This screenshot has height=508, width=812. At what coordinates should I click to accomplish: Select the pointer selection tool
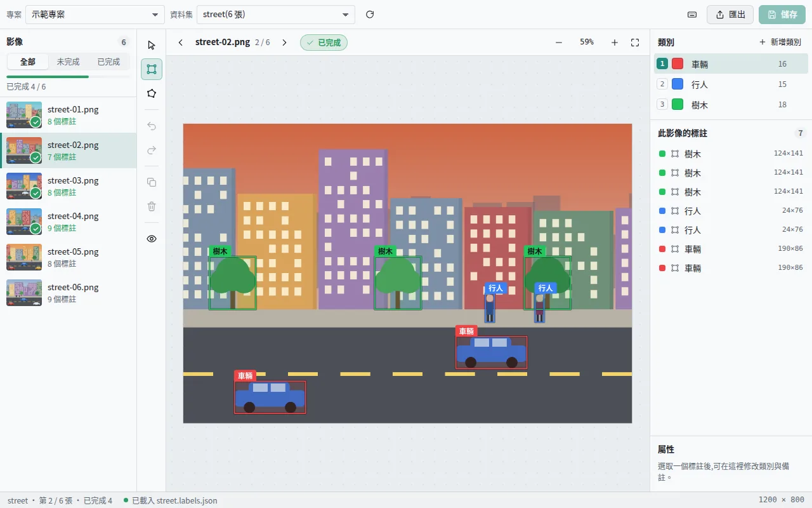[151, 45]
